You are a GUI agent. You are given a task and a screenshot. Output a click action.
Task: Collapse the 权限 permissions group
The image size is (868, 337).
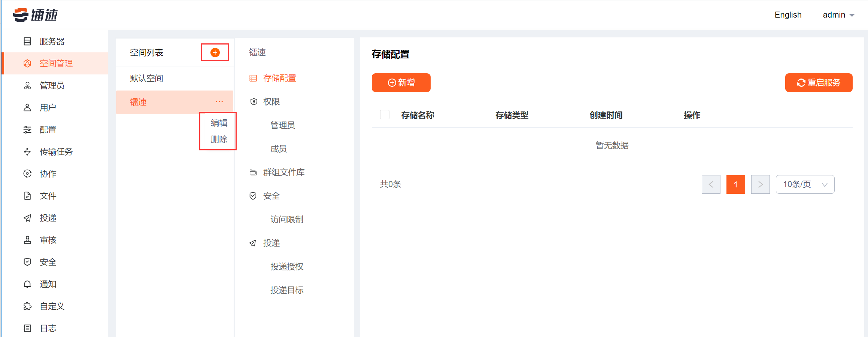[x=271, y=102]
